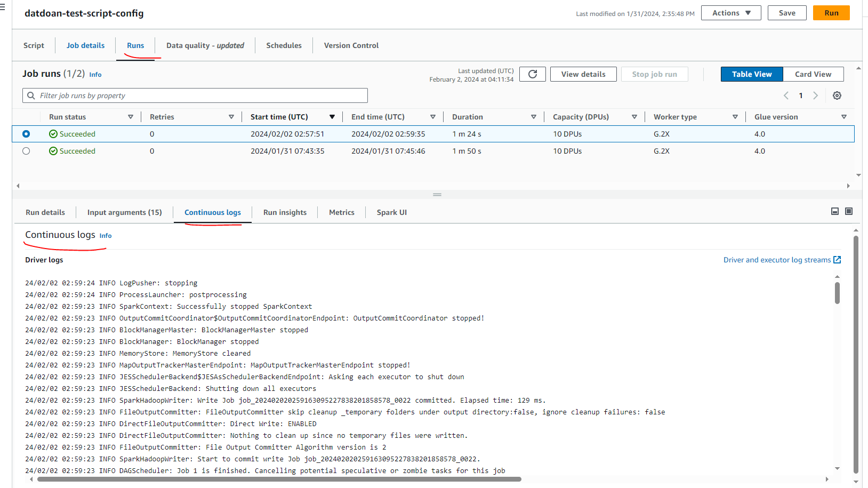Go to previous page of job runs

tap(786, 95)
